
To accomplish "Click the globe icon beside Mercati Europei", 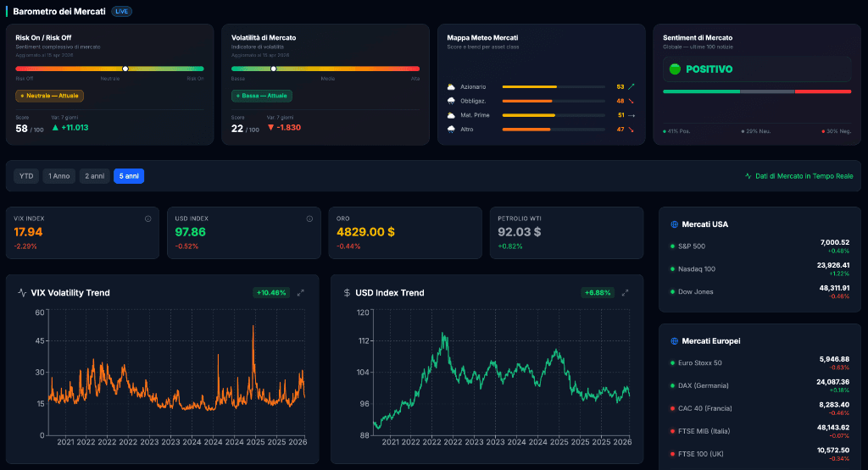I will 674,341.
